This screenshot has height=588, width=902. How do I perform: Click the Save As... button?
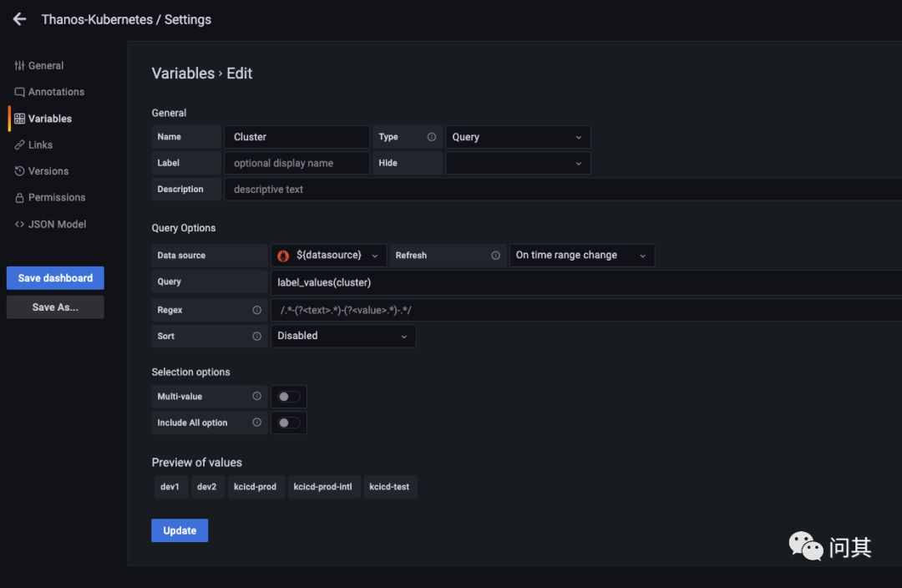(x=55, y=307)
